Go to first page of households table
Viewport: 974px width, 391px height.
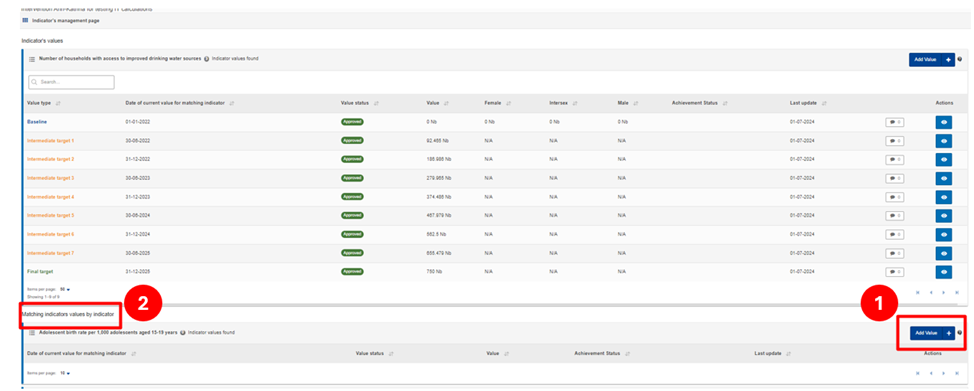(918, 292)
